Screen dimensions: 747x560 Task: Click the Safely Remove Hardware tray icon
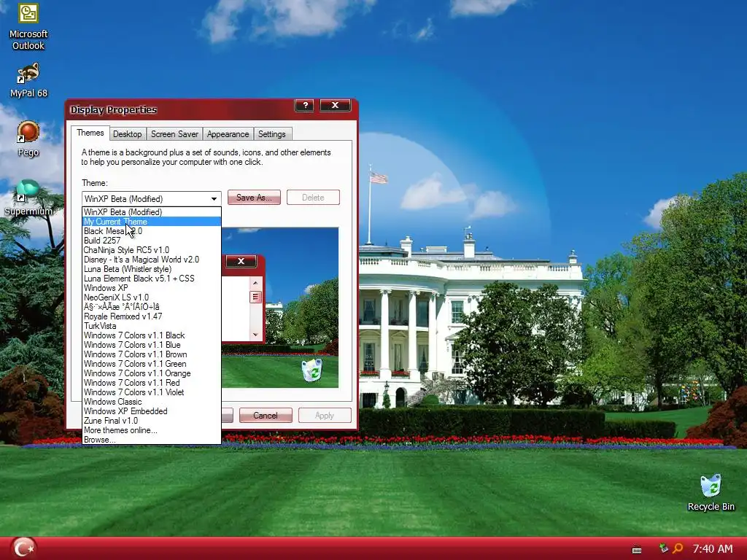(x=663, y=548)
